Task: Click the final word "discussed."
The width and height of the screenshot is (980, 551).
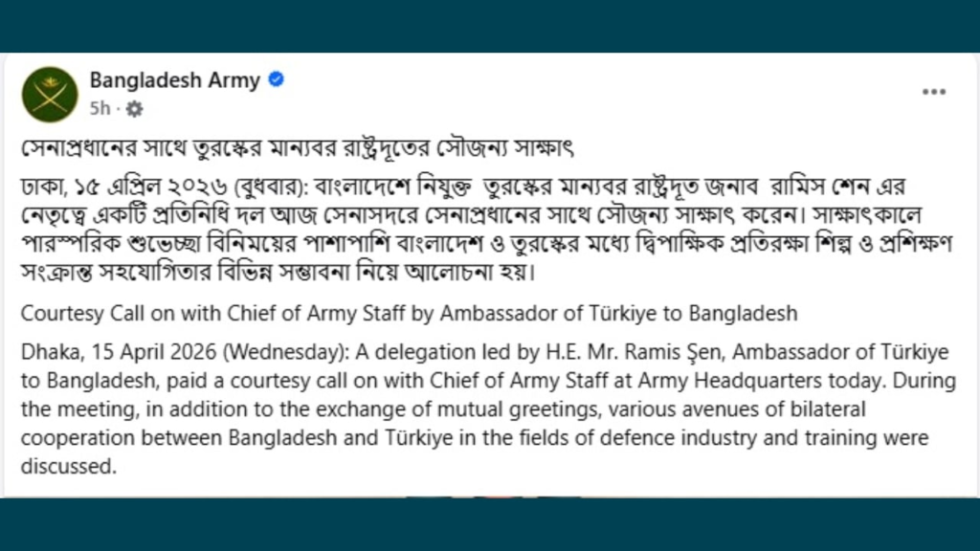Action: pos(68,468)
